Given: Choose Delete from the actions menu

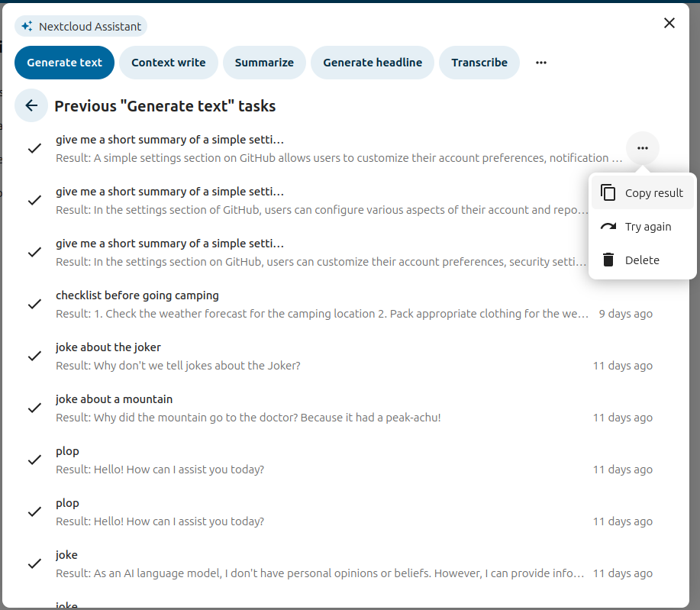Looking at the screenshot, I should coord(642,260).
